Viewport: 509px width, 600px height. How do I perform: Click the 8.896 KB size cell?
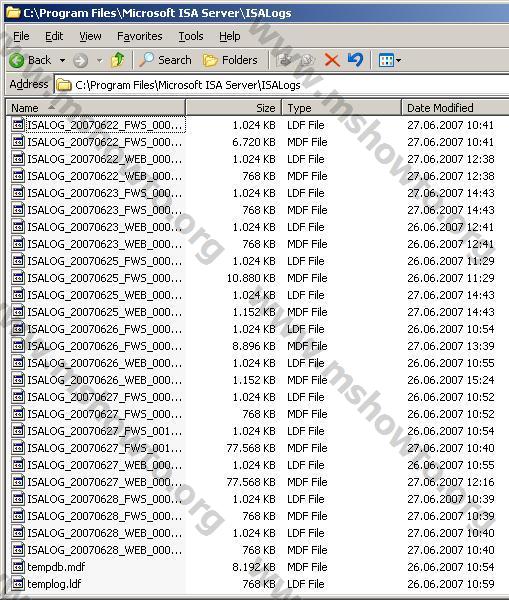coord(254,346)
